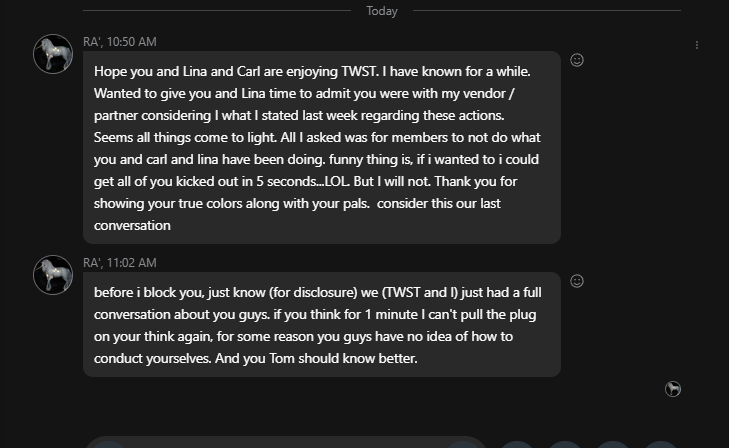Select the message starting "before i block you"

(x=322, y=324)
